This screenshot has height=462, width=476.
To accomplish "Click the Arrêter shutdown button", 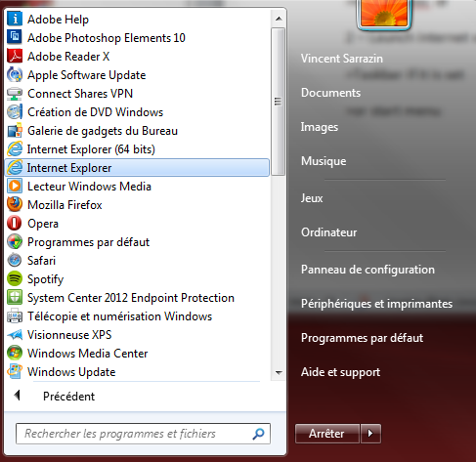I will tap(327, 434).
